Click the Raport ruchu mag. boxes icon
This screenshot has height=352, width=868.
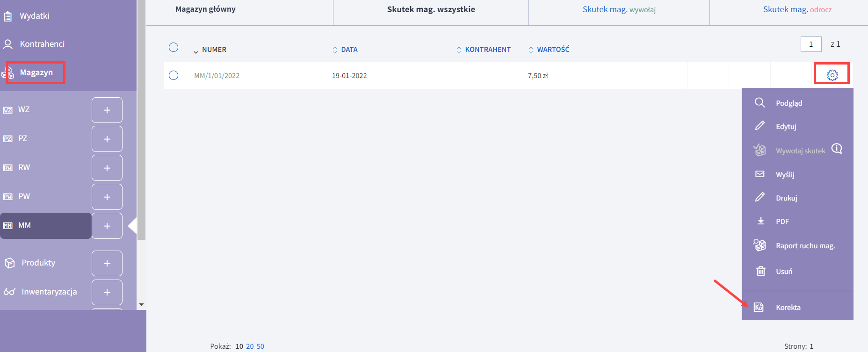pyautogui.click(x=760, y=245)
